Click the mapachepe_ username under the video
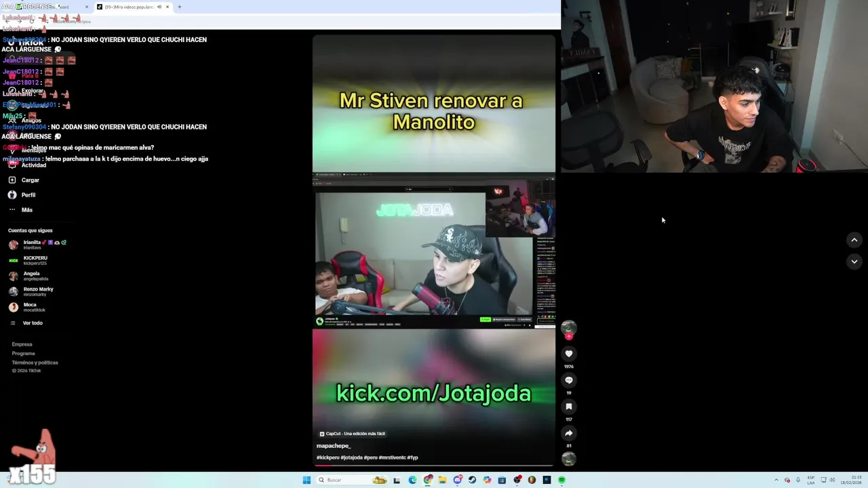 pos(334,446)
